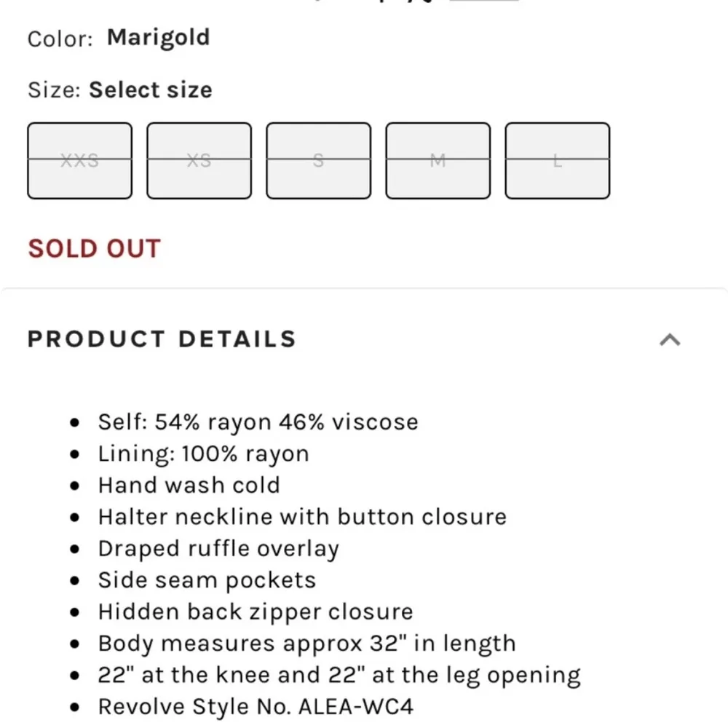This screenshot has height=728, width=728.
Task: Click the Marigold color name
Action: click(x=158, y=37)
